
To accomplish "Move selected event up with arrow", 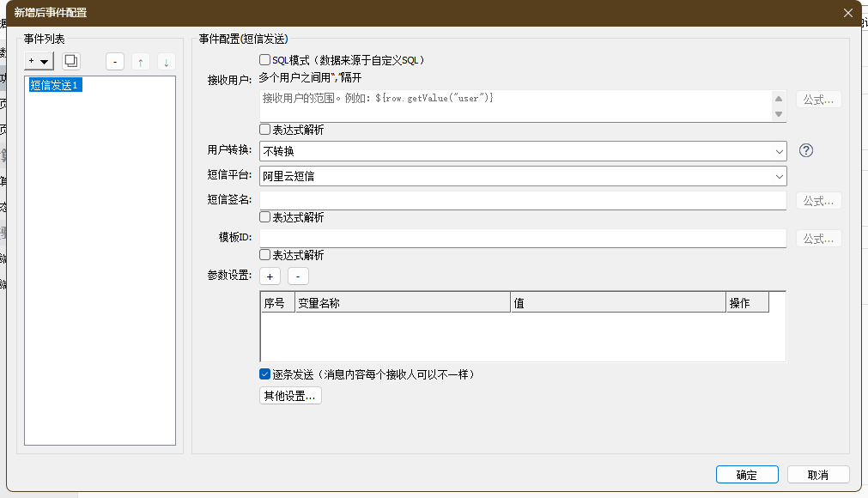I will 141,62.
